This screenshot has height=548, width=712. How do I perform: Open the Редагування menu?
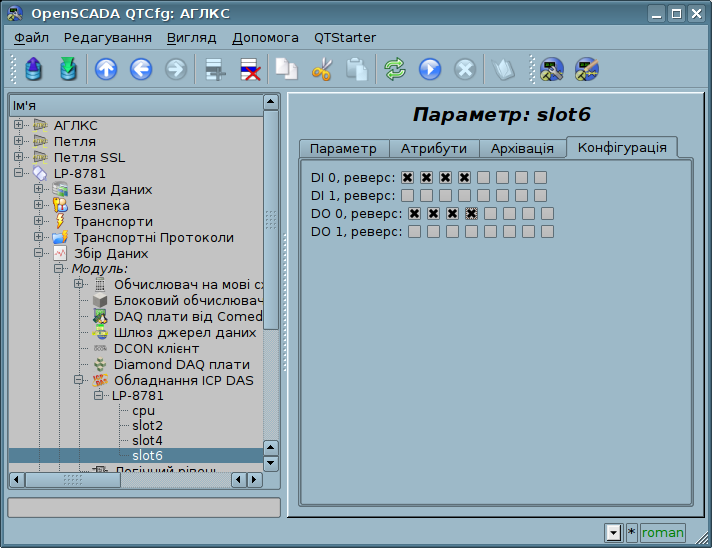pyautogui.click(x=108, y=38)
